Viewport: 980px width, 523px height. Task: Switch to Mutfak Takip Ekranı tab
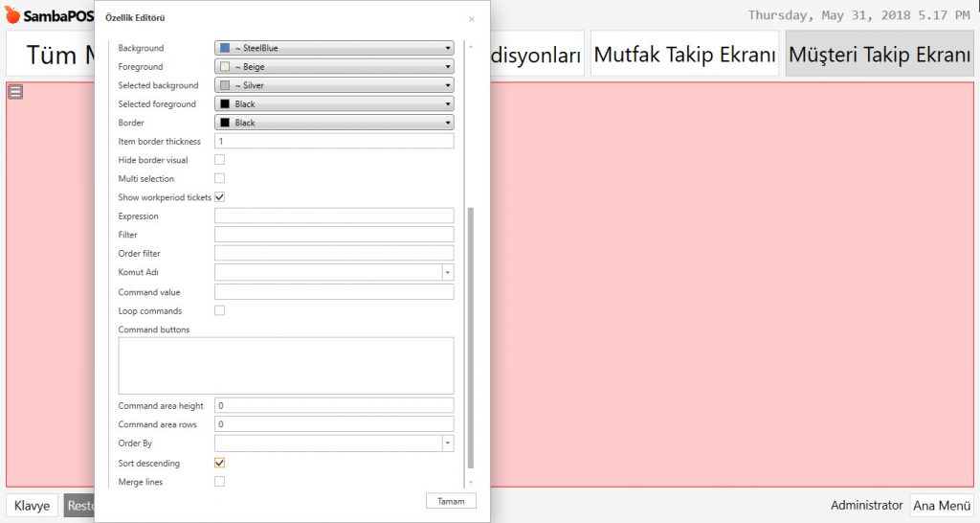pyautogui.click(x=684, y=55)
